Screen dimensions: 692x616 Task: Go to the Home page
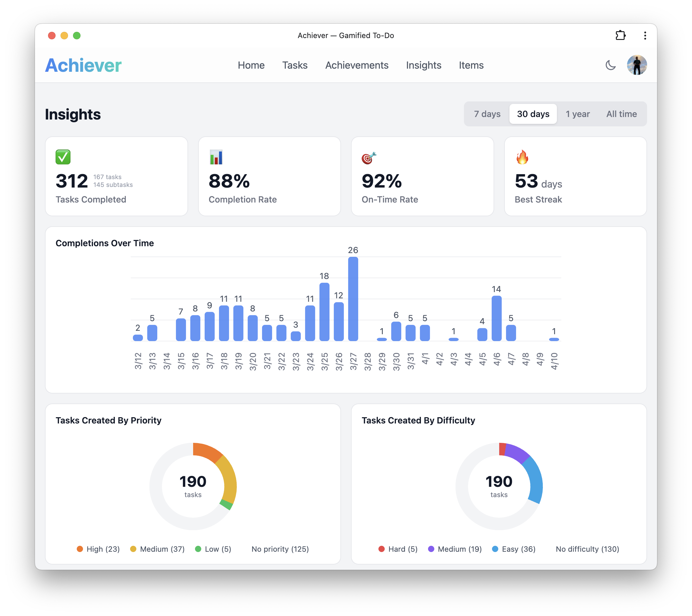[x=251, y=65]
